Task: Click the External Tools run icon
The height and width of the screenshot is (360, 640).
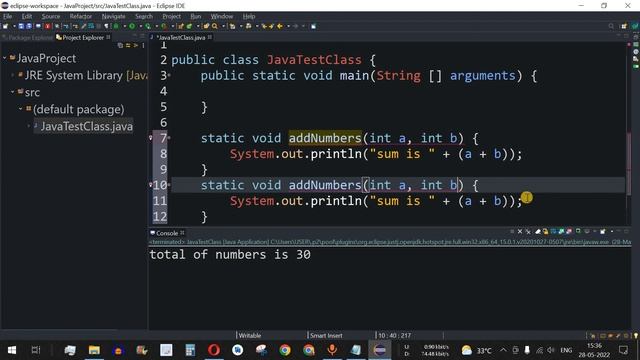Action: coord(164,26)
